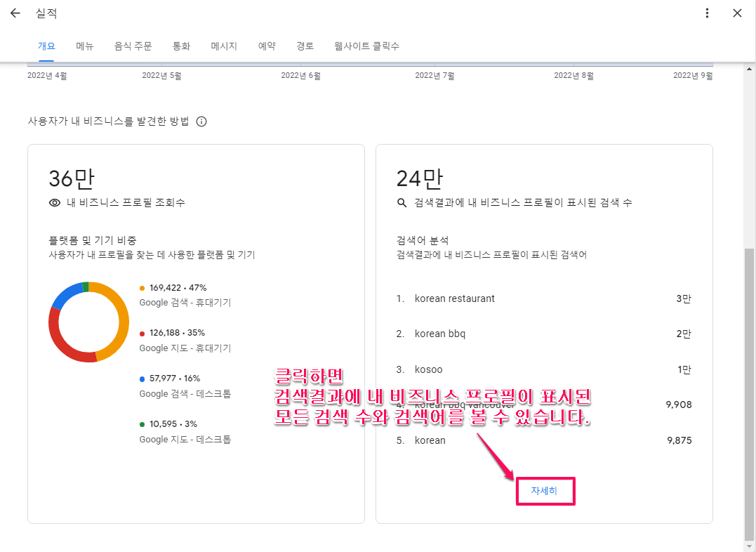
Task: Open the three-dot more options menu
Action: coord(707,13)
